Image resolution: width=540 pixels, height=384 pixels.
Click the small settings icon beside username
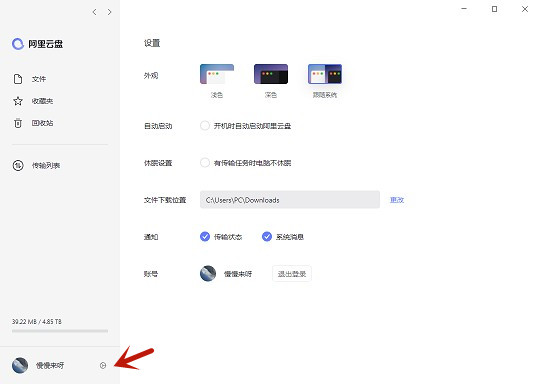[103, 365]
